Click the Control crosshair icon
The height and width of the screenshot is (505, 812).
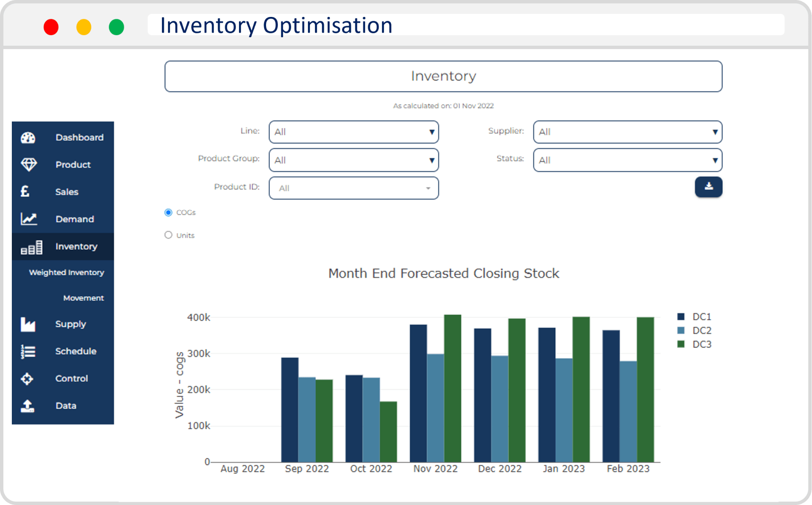tap(27, 378)
